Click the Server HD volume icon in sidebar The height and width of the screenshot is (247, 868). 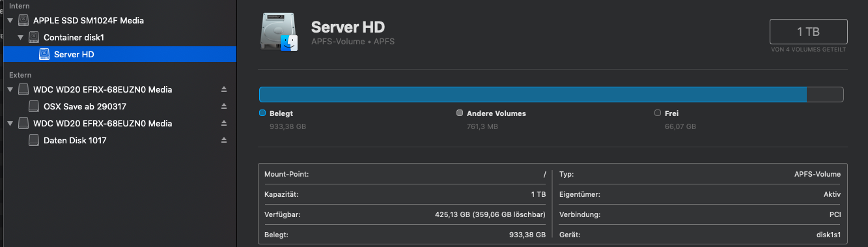44,54
